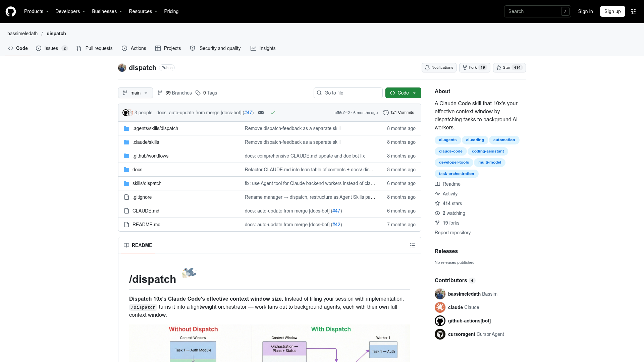The image size is (644, 362).
Task: Expand the Resources menu
Action: coord(143,11)
